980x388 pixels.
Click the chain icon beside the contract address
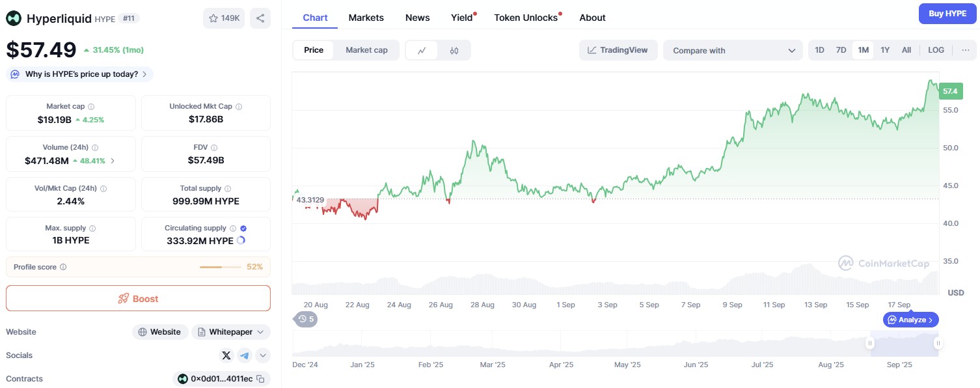point(183,379)
